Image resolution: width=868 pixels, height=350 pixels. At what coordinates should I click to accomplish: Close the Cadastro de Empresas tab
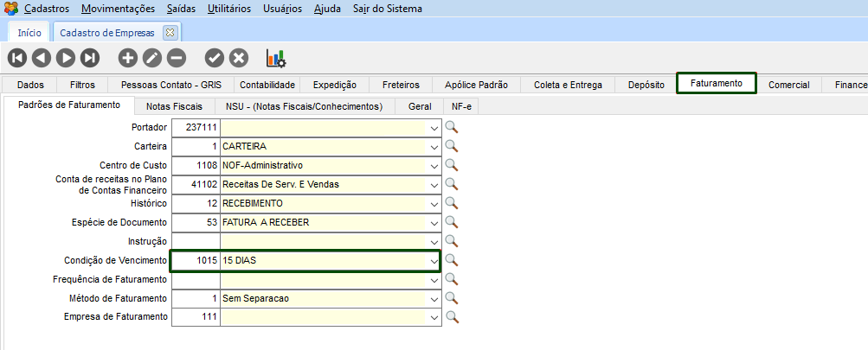pyautogui.click(x=170, y=33)
